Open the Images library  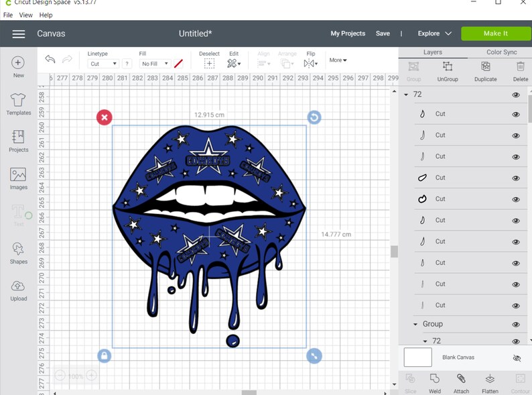[x=18, y=178]
